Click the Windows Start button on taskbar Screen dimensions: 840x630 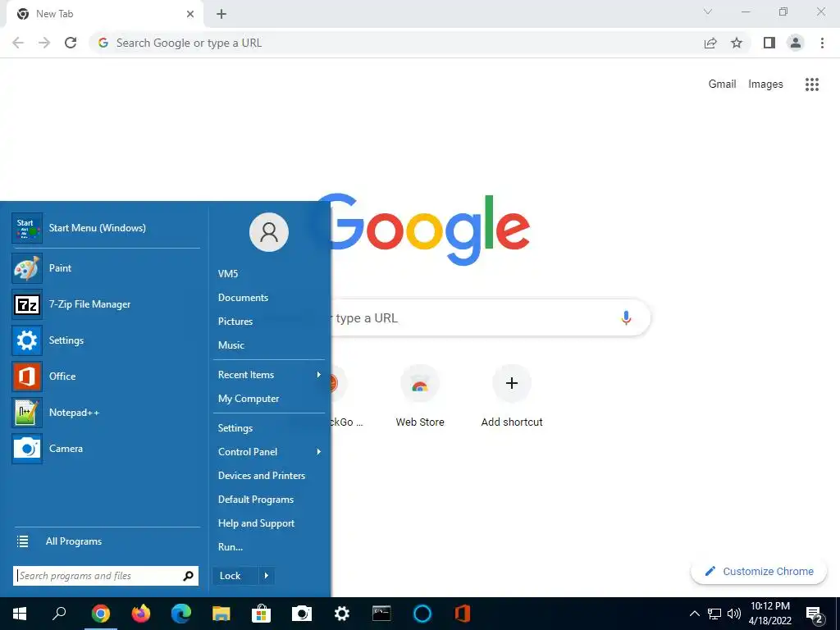click(x=20, y=614)
